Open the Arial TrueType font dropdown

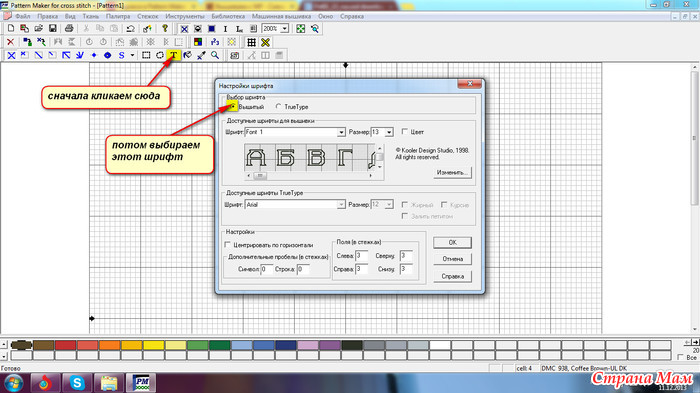pyautogui.click(x=341, y=205)
